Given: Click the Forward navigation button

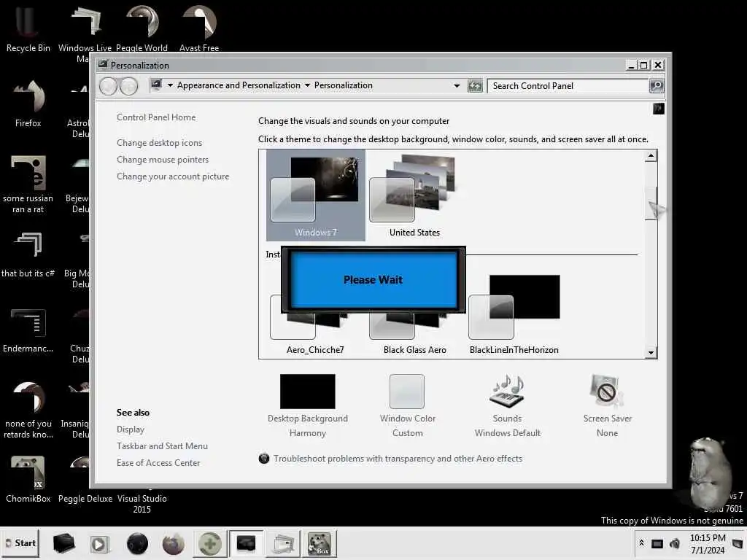Looking at the screenshot, I should click(128, 86).
